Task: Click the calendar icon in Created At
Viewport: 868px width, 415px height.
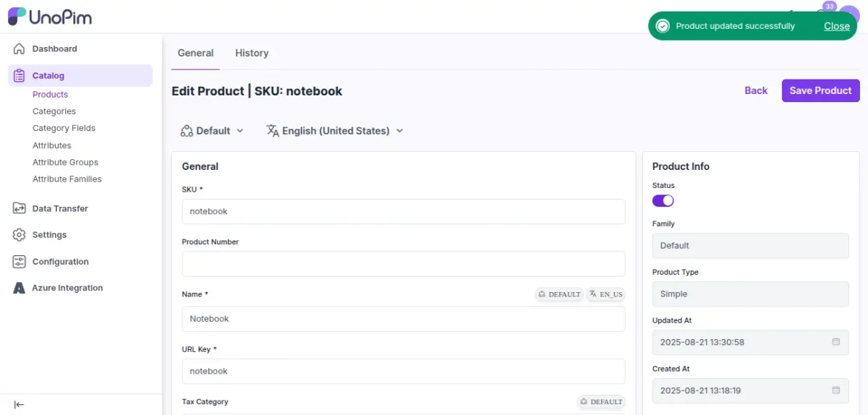Action: point(835,390)
